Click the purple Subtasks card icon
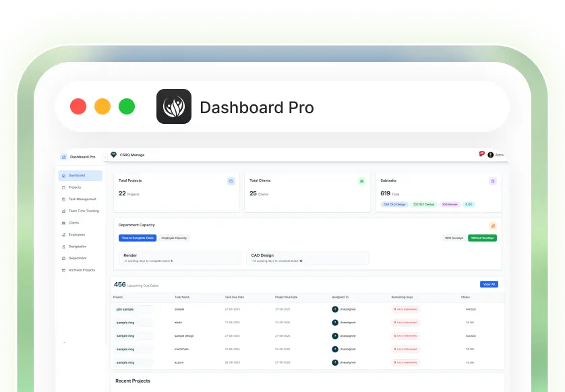565x392 pixels. click(x=492, y=181)
